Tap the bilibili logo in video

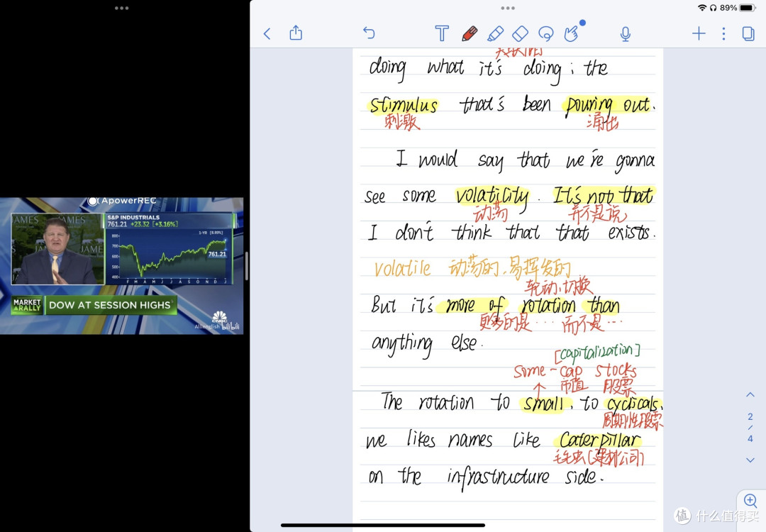(x=231, y=326)
